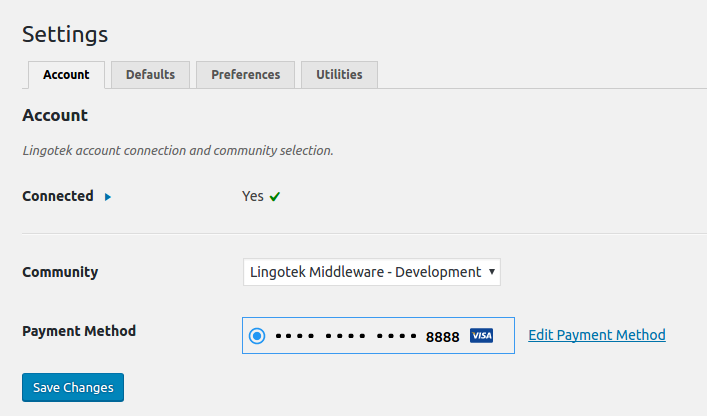Click the card's last digits 8888
707x416 pixels.
tap(442, 337)
